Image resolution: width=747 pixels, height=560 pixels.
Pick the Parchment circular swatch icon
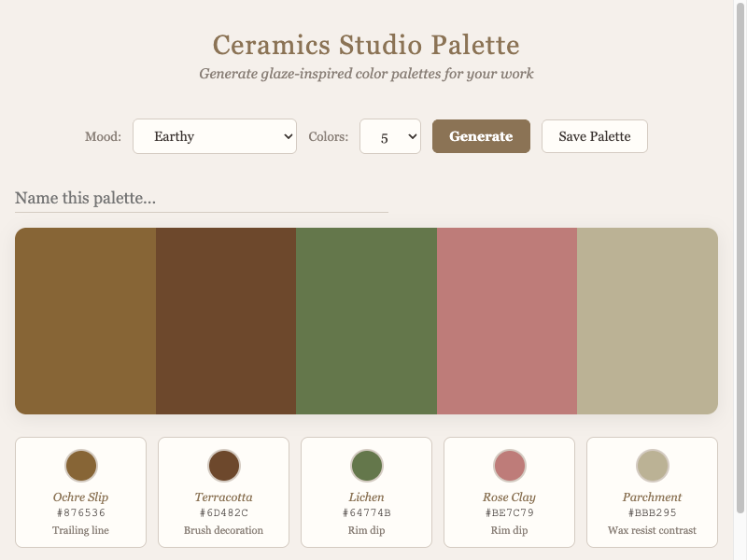coord(653,465)
